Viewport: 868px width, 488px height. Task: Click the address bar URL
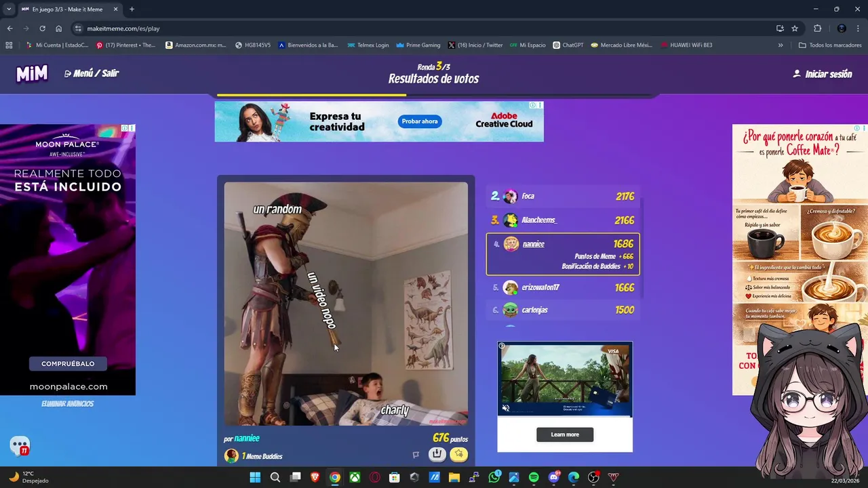coord(123,28)
